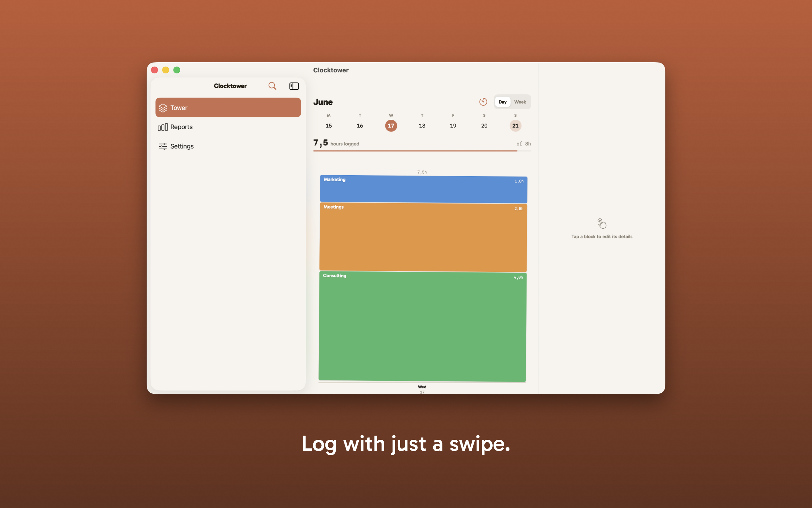The image size is (812, 508).
Task: Click the 1,0h label on Marketing
Action: point(519,181)
